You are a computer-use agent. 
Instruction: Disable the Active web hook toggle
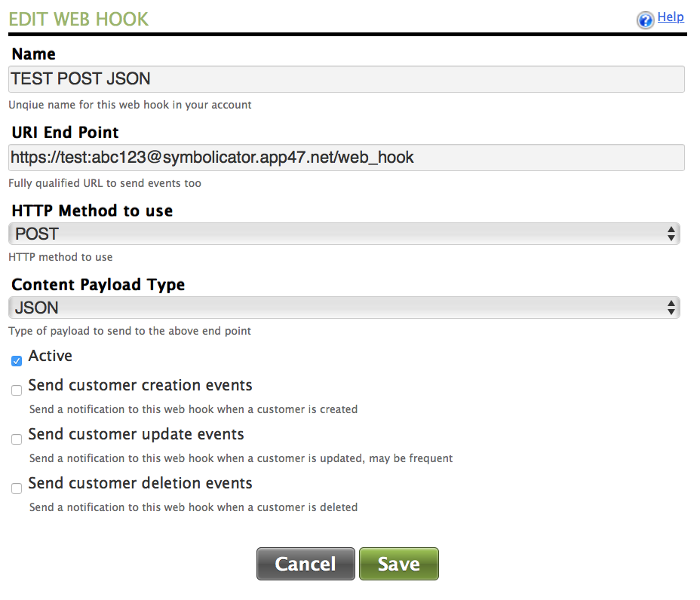pyautogui.click(x=16, y=361)
